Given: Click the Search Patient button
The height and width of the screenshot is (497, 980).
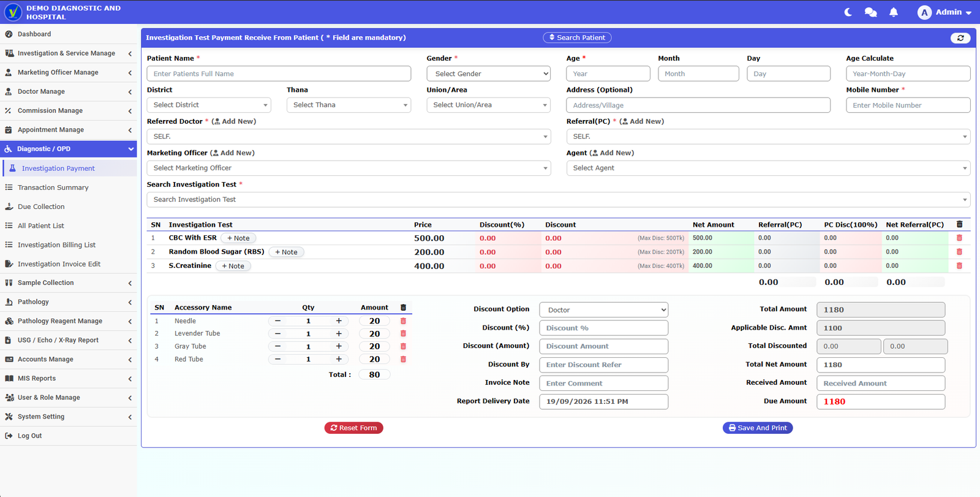Looking at the screenshot, I should click(577, 38).
